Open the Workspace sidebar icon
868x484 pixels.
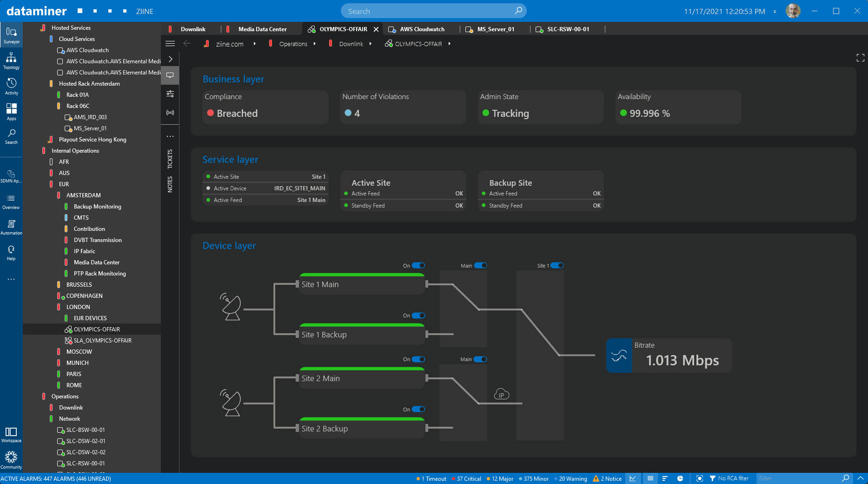(x=11, y=435)
